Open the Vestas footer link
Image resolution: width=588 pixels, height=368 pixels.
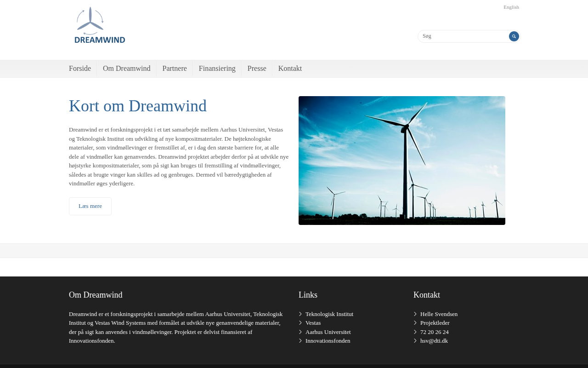[313, 323]
